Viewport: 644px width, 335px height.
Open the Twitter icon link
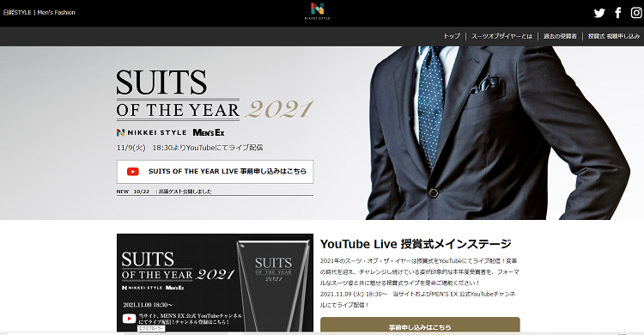click(599, 13)
